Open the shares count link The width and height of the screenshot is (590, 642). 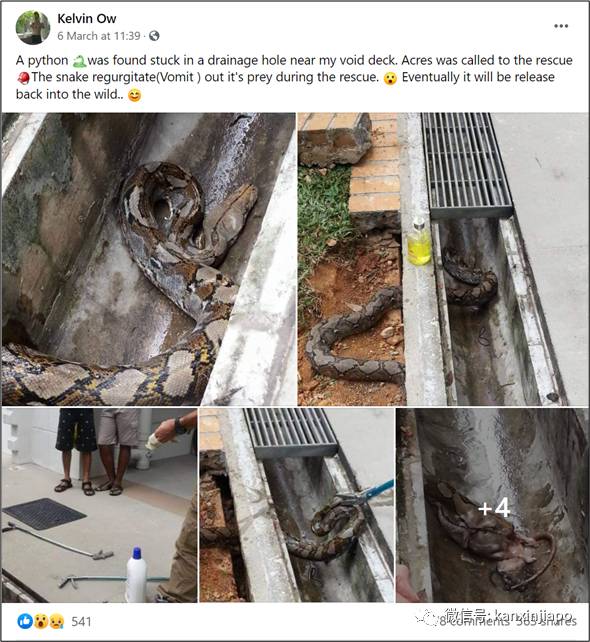click(x=546, y=622)
